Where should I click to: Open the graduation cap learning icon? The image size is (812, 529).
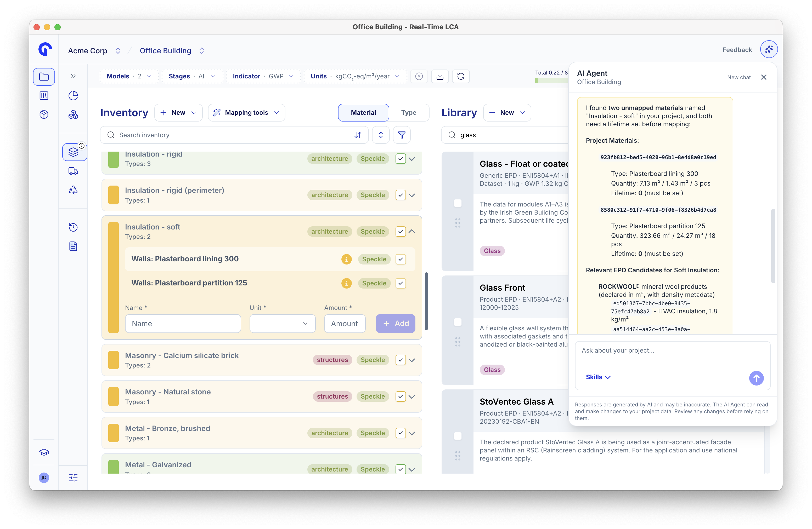[44, 452]
